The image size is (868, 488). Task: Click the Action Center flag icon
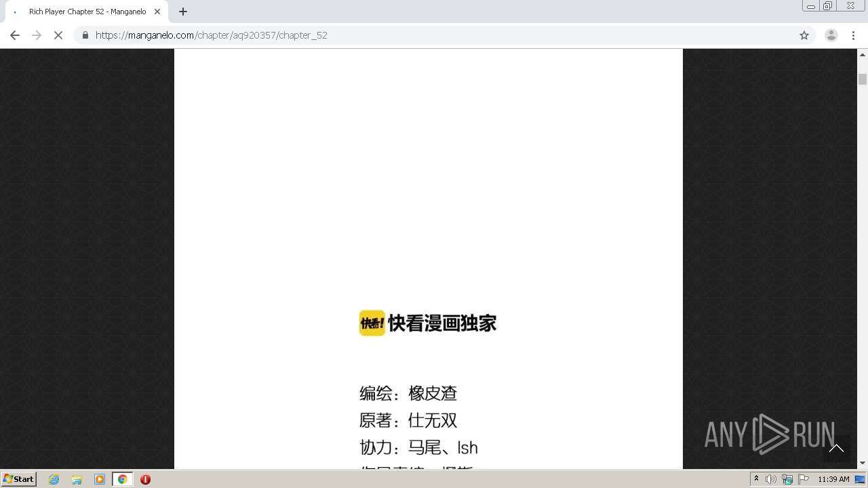[x=804, y=479]
